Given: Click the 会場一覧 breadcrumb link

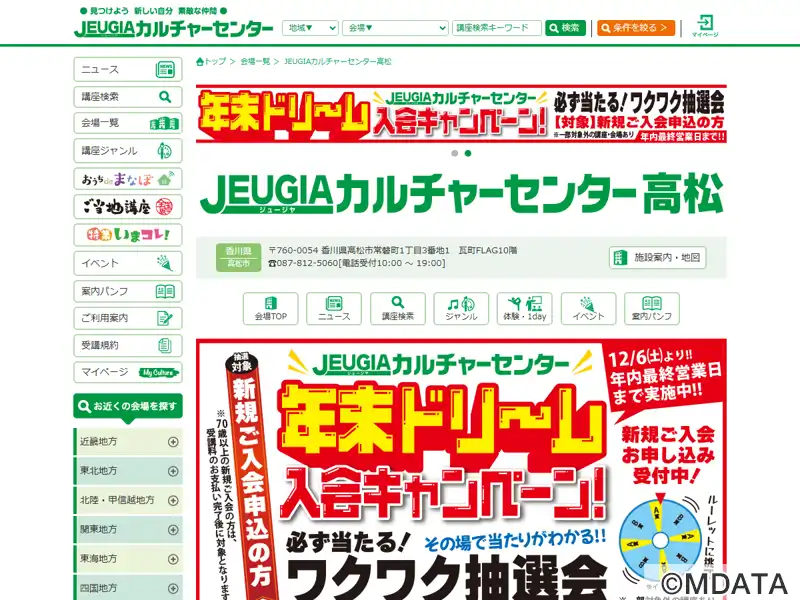Looking at the screenshot, I should coord(255,61).
